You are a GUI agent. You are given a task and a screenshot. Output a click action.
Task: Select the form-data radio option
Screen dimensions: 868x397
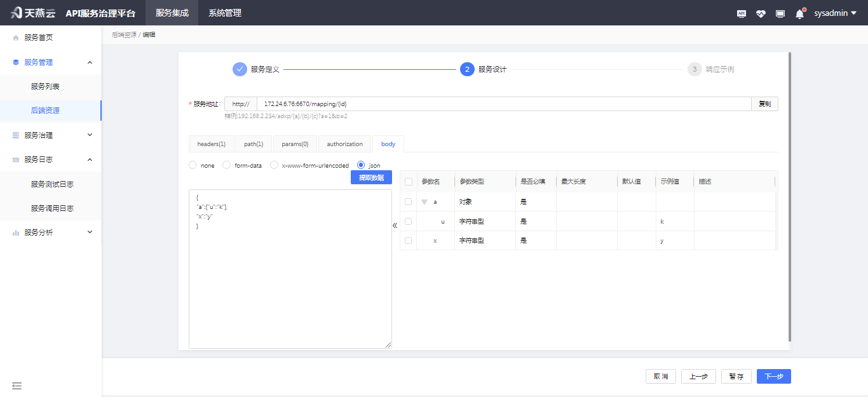tap(226, 165)
